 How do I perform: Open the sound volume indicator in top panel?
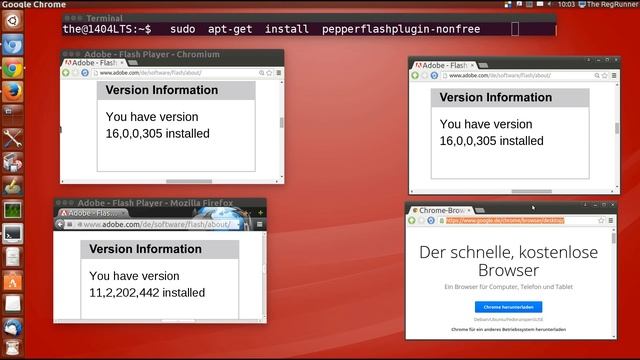[550, 4]
